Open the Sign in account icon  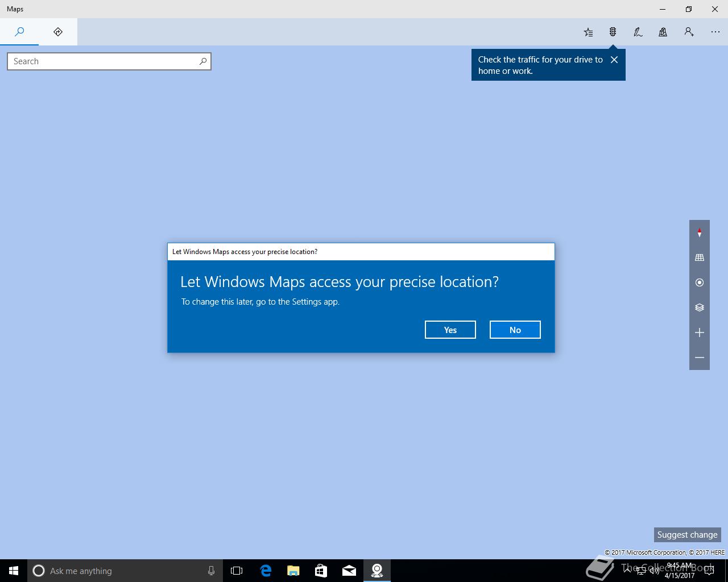coord(689,32)
